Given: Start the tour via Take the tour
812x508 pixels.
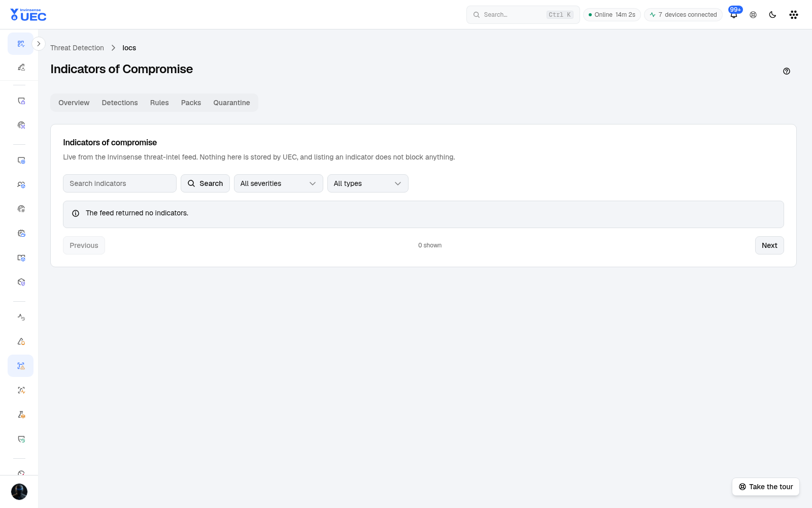Looking at the screenshot, I should coord(766,487).
